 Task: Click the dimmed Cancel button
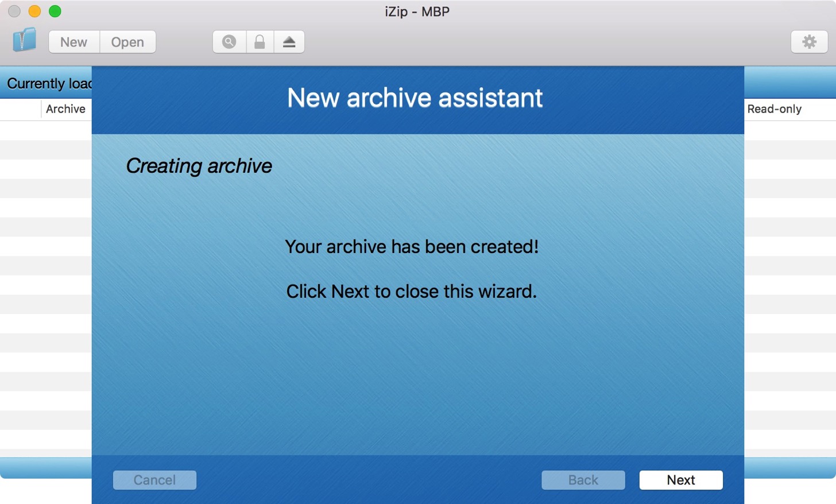point(154,480)
